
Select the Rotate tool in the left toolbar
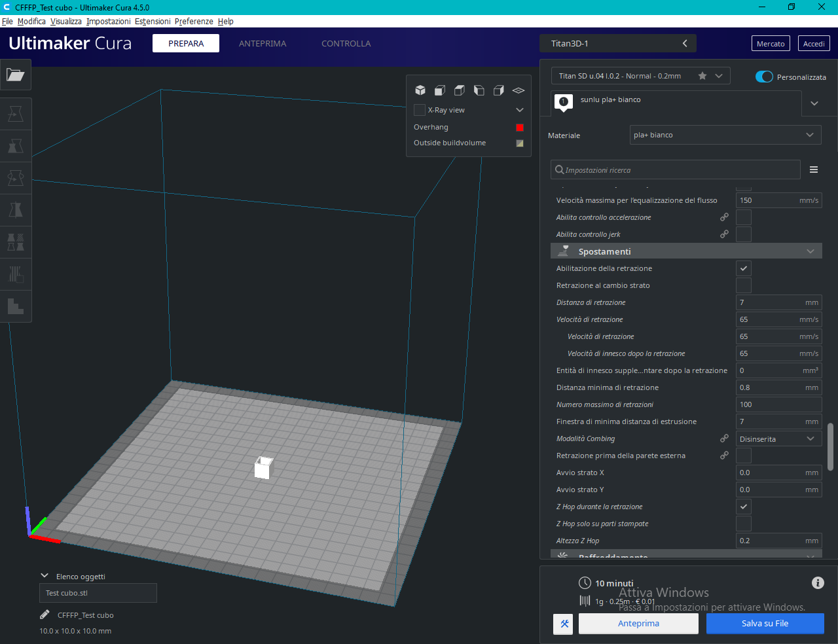click(x=16, y=178)
